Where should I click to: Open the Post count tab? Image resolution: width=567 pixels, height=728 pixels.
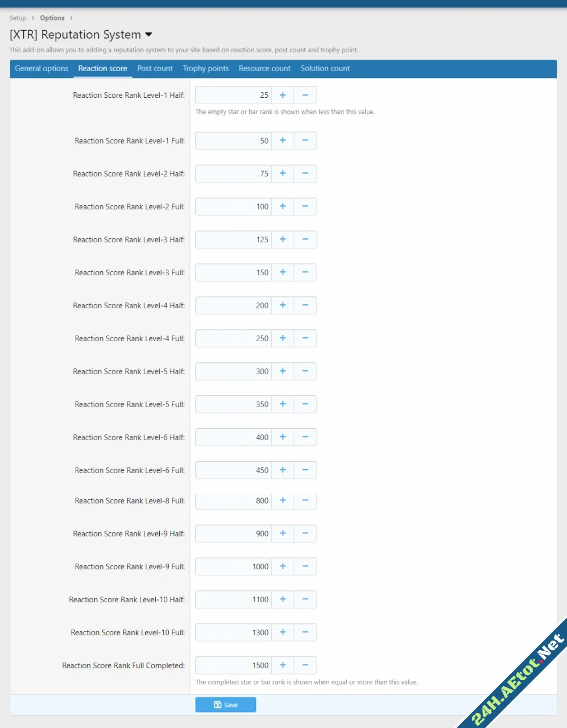tap(155, 68)
